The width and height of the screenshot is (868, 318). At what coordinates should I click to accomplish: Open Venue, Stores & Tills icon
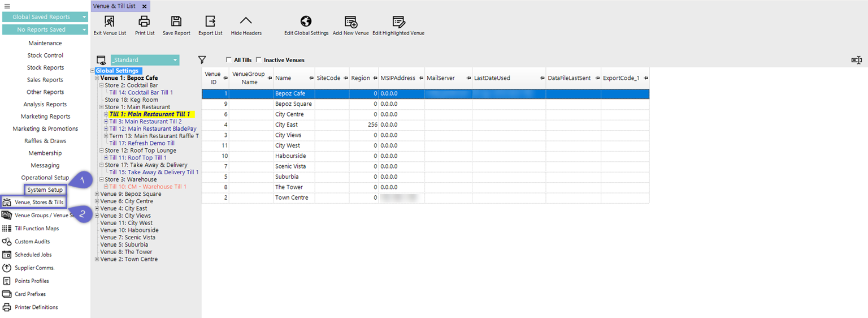7,202
